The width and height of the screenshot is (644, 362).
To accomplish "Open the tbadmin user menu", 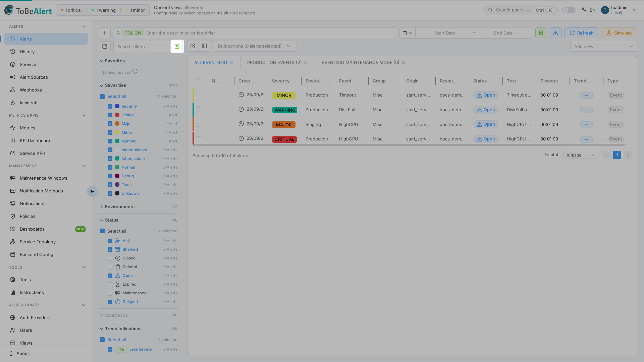I will point(619,10).
